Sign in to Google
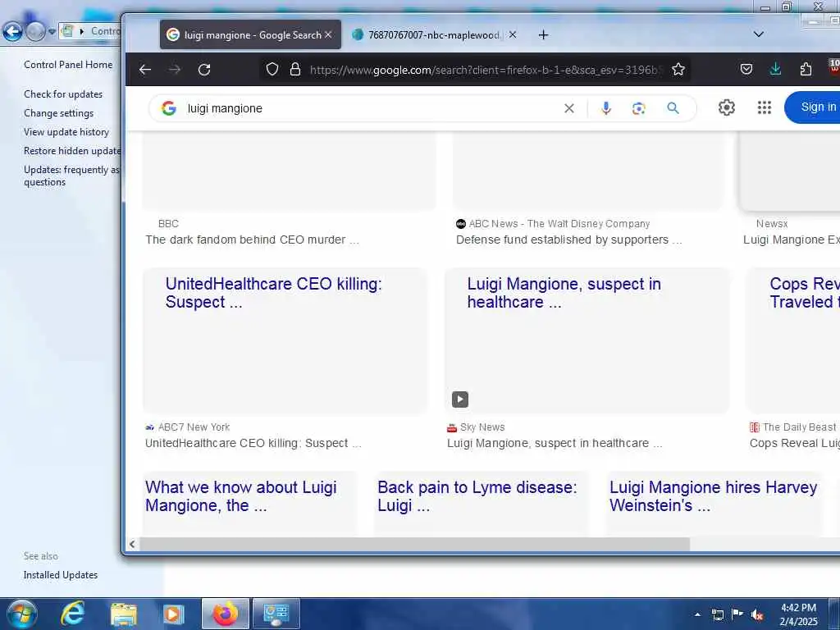Viewport: 840px width, 630px height. (x=815, y=107)
